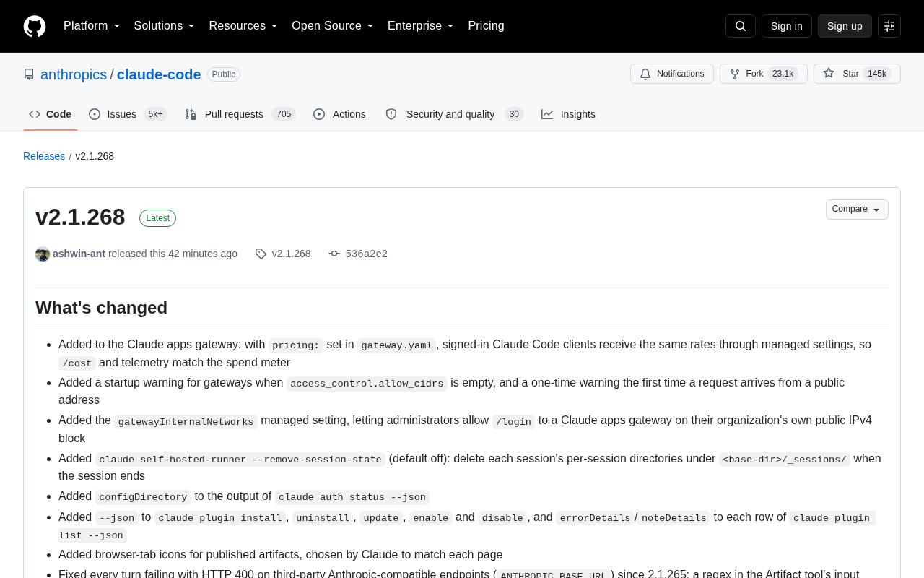
Task: Click the v2.1.268 release title
Action: click(x=80, y=217)
